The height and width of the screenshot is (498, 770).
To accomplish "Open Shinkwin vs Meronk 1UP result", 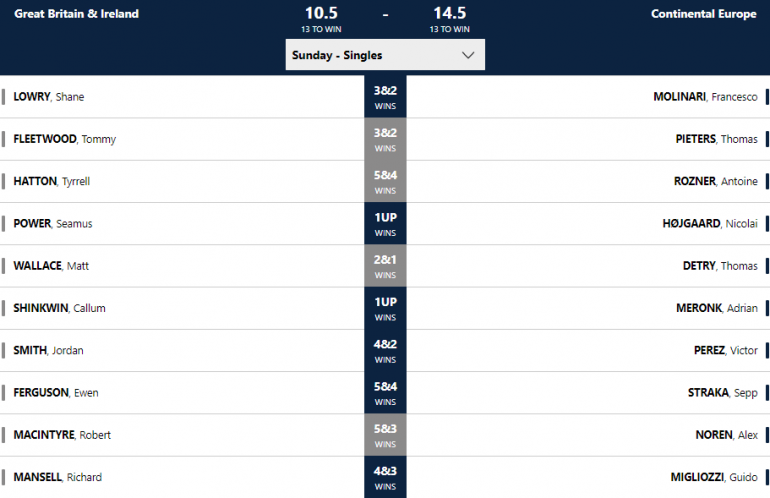I will [x=385, y=308].
